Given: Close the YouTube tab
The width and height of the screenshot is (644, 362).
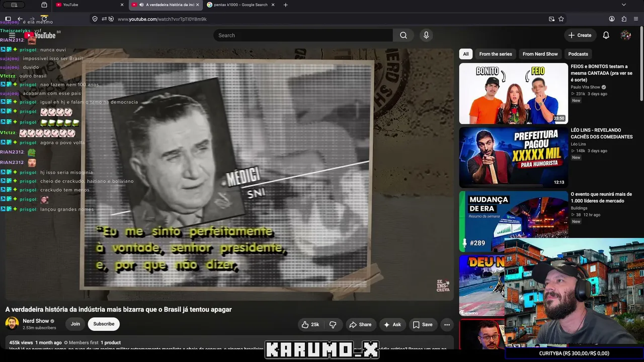Looking at the screenshot, I should pyautogui.click(x=122, y=5).
